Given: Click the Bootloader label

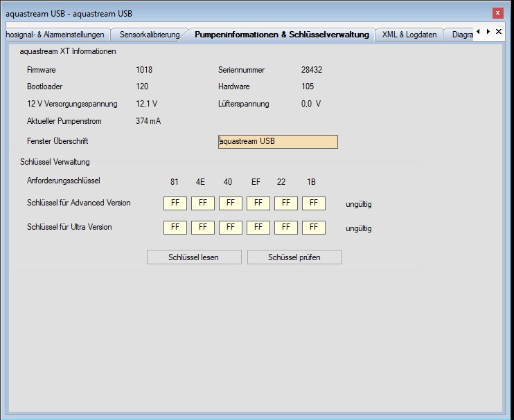Looking at the screenshot, I should click(44, 86).
